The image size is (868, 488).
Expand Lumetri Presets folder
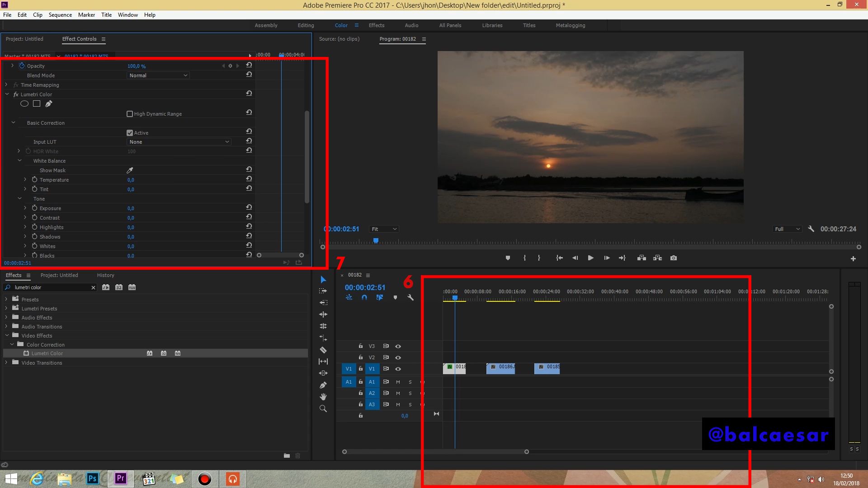(6, 309)
